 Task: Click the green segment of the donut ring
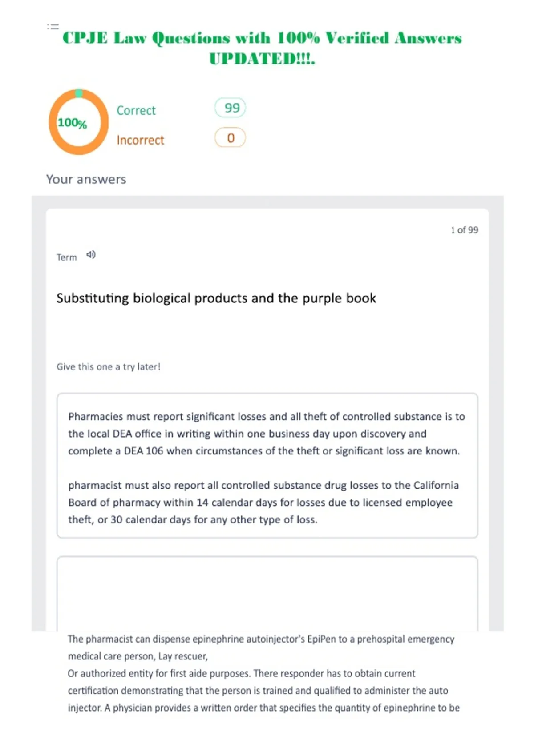click(79, 93)
